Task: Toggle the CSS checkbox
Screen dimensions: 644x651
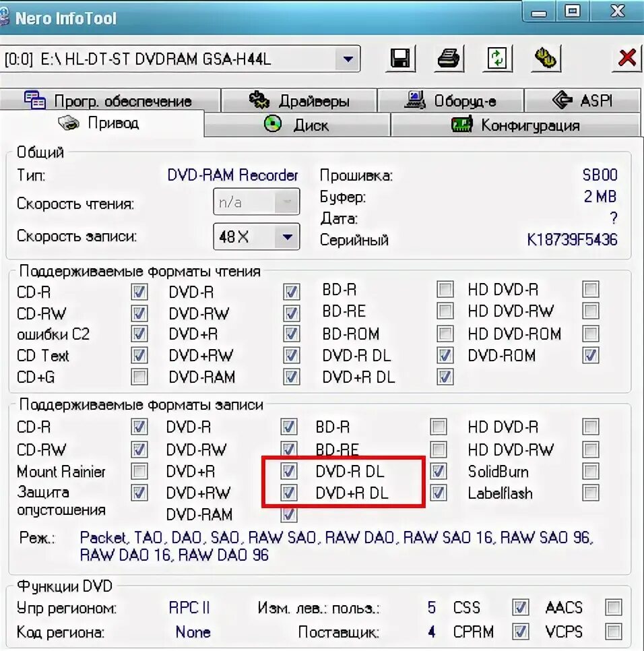Action: click(520, 608)
